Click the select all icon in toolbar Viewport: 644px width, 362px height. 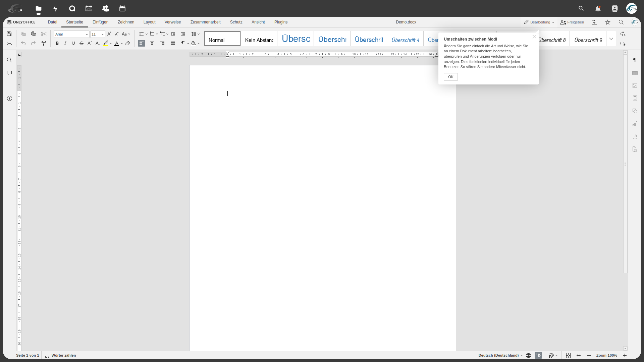[623, 43]
